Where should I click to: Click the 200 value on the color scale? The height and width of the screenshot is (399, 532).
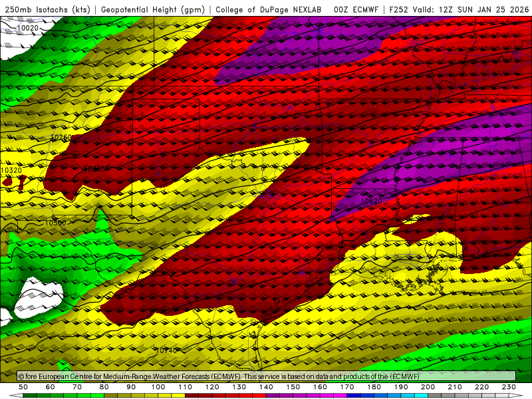pyautogui.click(x=428, y=387)
